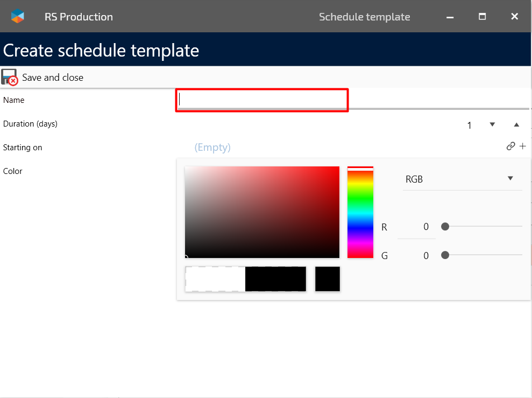The height and width of the screenshot is (398, 532).
Task: Click the Save and close disk icon
Action: (x=10, y=77)
